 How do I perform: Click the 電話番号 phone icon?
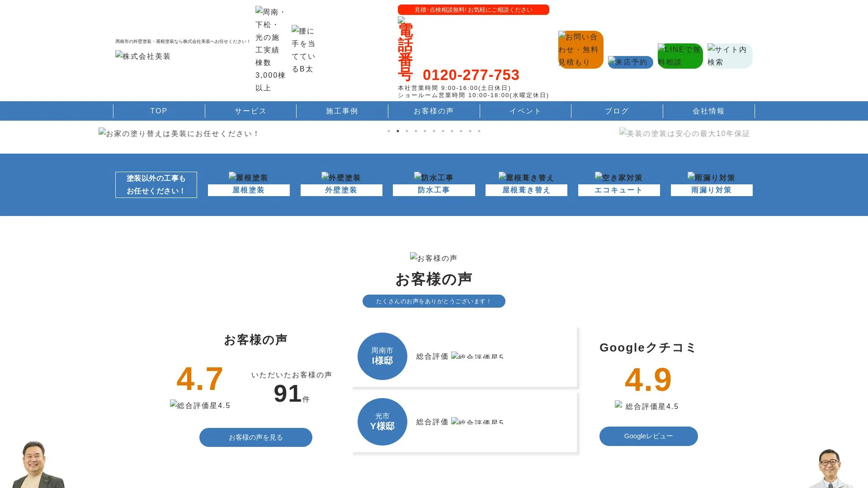click(406, 50)
